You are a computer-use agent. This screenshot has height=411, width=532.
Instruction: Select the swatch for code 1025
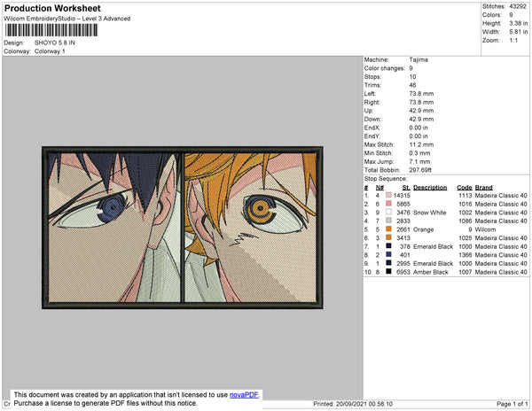tap(388, 237)
